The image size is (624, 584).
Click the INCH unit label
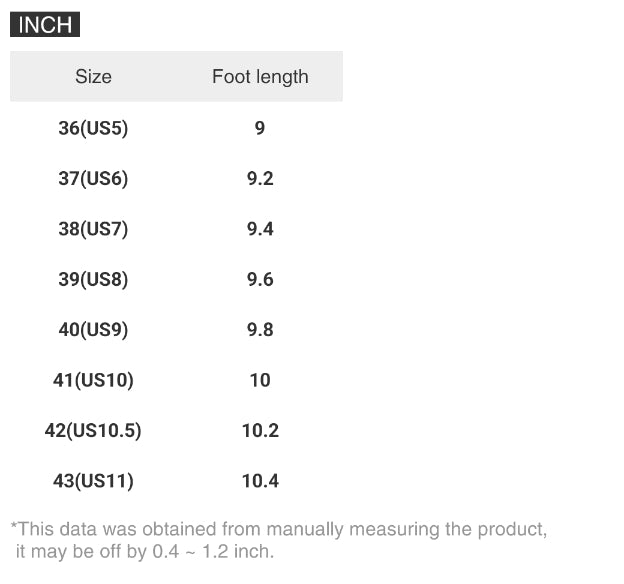click(x=45, y=25)
